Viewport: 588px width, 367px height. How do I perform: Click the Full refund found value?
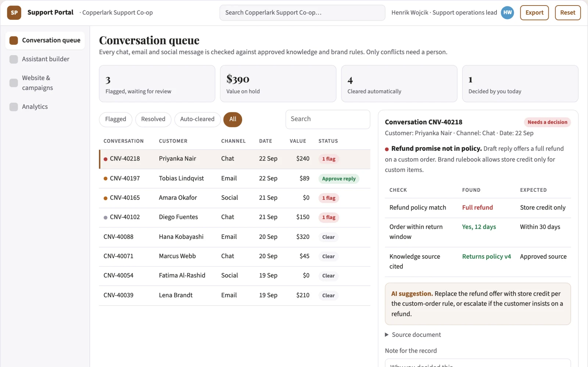click(x=477, y=208)
